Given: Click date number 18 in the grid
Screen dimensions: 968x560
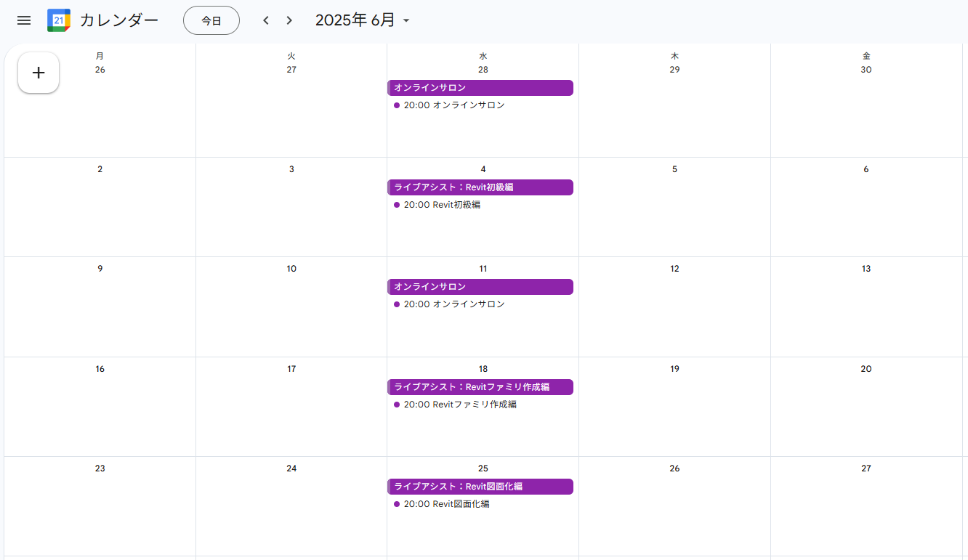Looking at the screenshot, I should pos(483,369).
